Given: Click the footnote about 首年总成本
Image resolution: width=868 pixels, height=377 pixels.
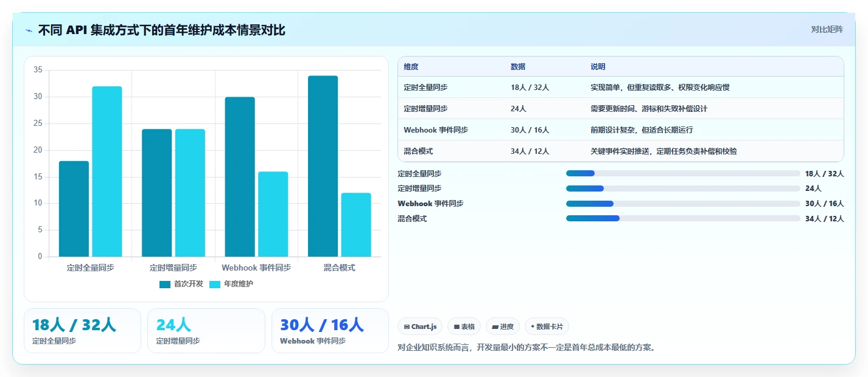Looking at the screenshot, I should tap(527, 348).
